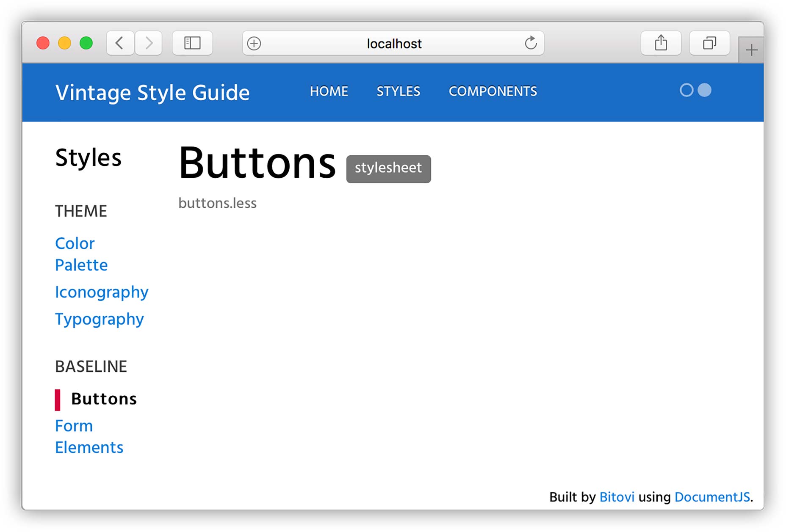Click the plus icon in the address bar
786x532 pixels.
pos(254,43)
